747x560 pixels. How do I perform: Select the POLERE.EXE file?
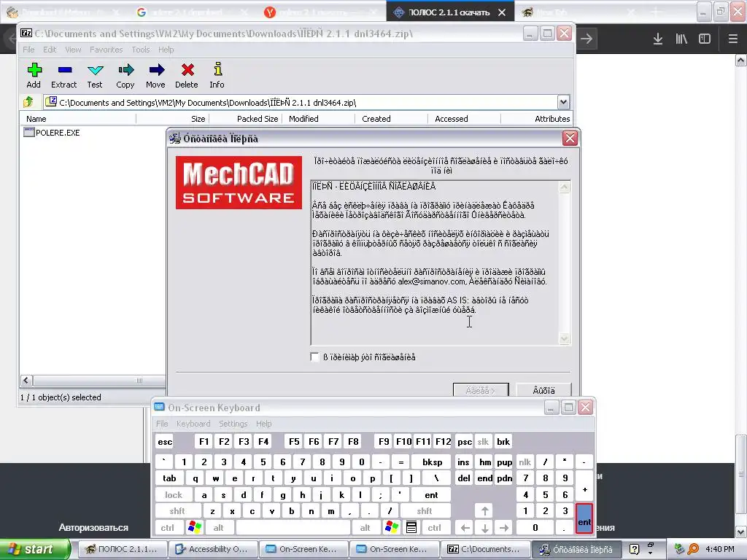coord(52,133)
